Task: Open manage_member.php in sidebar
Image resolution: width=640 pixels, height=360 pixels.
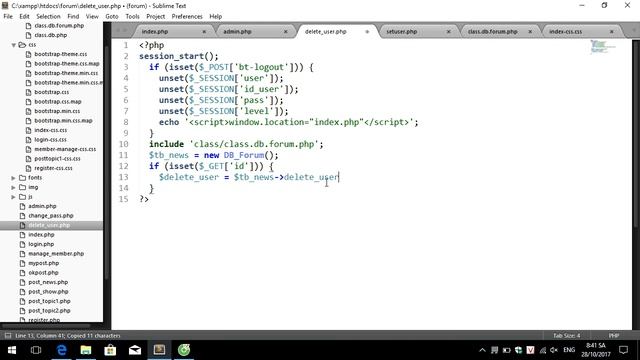Action: tap(56, 253)
